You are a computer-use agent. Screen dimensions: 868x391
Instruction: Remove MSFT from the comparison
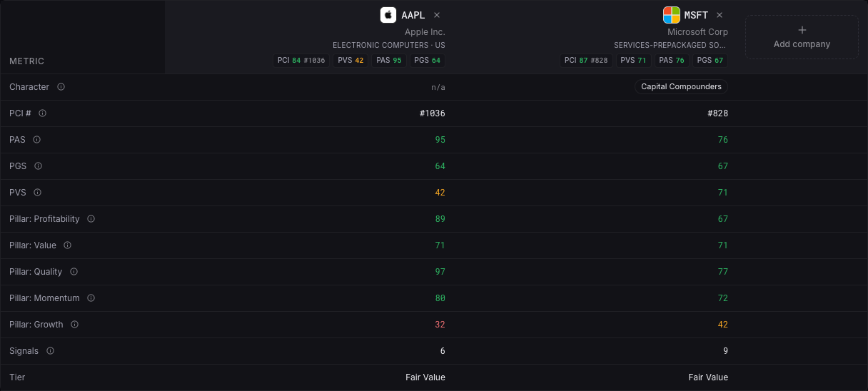(720, 15)
